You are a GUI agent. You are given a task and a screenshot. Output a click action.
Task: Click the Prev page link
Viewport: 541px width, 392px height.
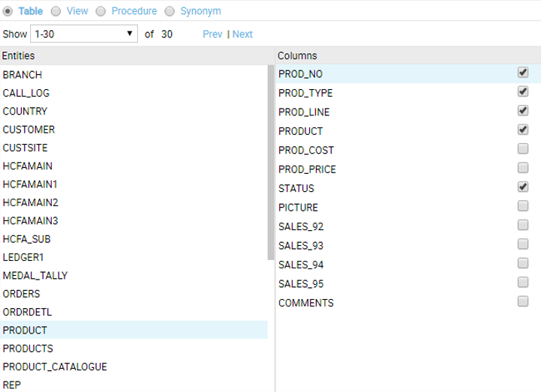[x=212, y=34]
